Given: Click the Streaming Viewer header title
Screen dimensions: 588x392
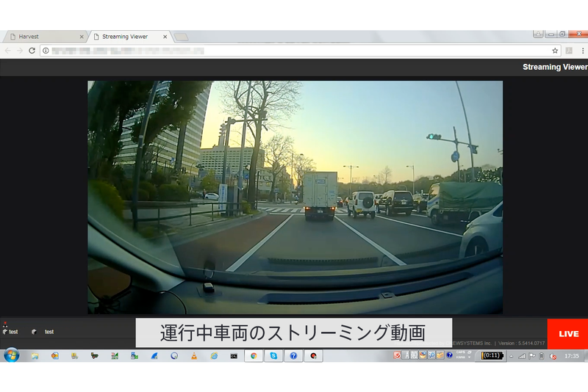Looking at the screenshot, I should [x=555, y=67].
